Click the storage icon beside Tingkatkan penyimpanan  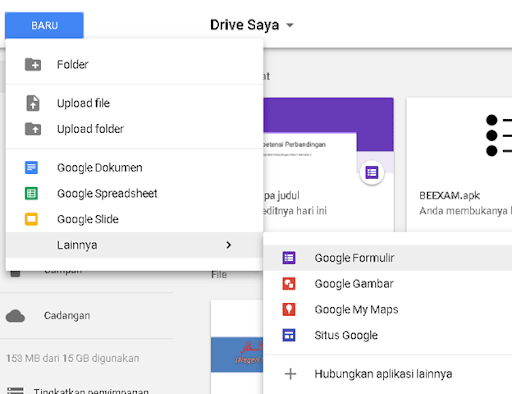pos(15,390)
